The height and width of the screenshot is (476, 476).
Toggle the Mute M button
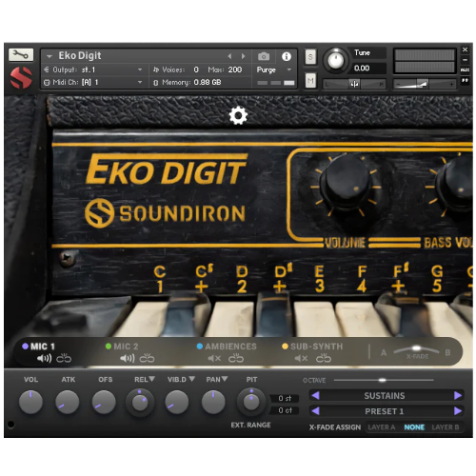(310, 81)
